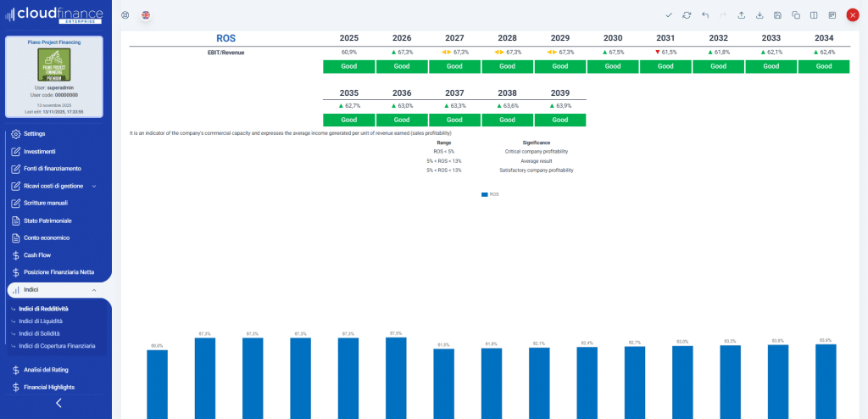Click the refresh arrows icon
This screenshot has width=868, height=419.
(x=687, y=15)
